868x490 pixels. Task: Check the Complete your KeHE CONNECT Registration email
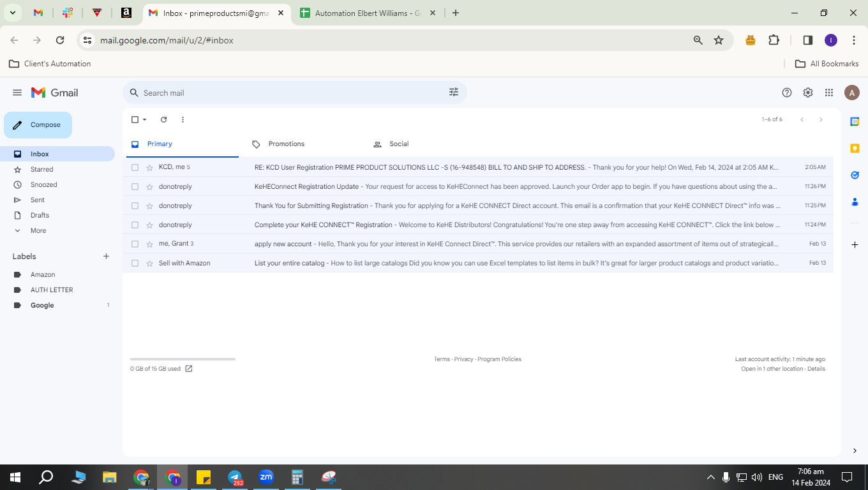coord(135,225)
